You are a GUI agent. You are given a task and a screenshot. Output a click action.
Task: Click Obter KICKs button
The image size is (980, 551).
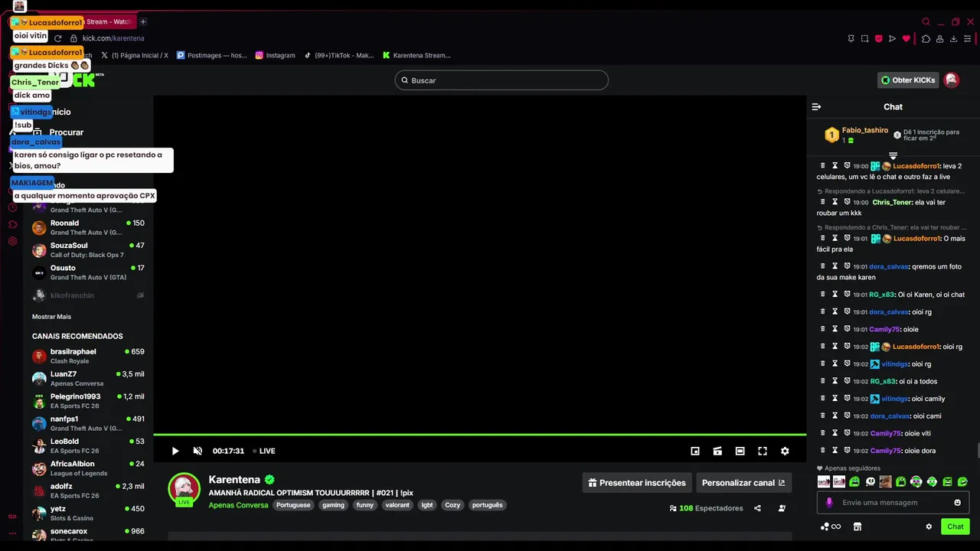pyautogui.click(x=908, y=80)
